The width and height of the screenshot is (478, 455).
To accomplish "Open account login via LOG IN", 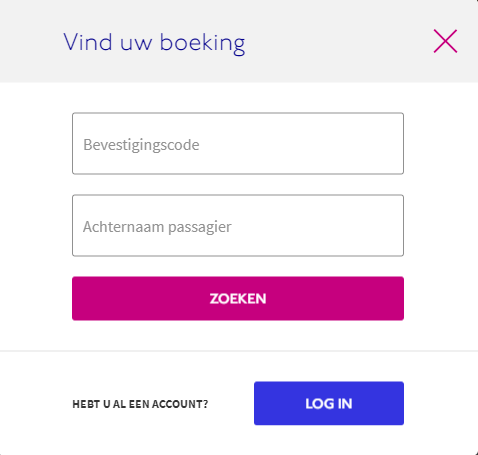I will 329,403.
